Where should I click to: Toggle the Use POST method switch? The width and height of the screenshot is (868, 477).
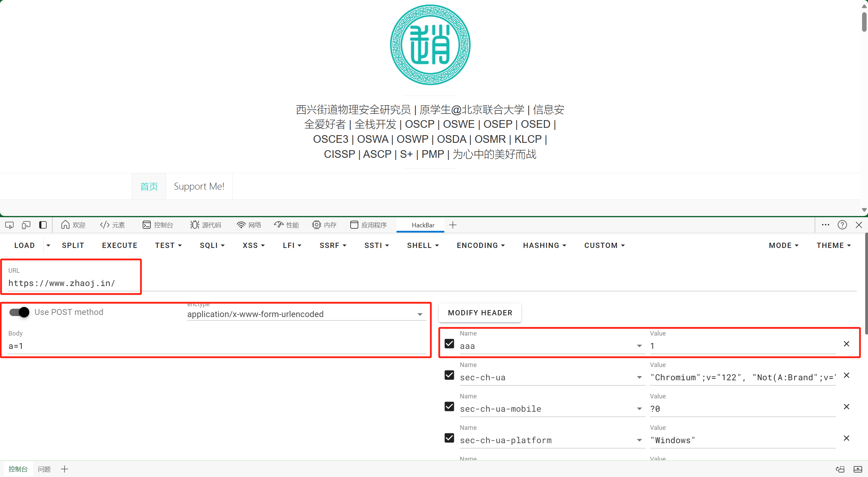[20, 312]
